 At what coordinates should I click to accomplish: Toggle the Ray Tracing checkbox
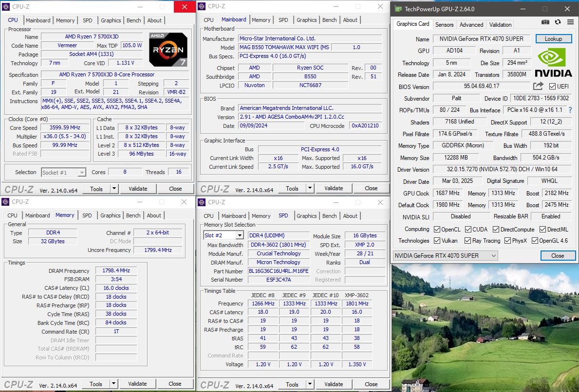tap(468, 240)
